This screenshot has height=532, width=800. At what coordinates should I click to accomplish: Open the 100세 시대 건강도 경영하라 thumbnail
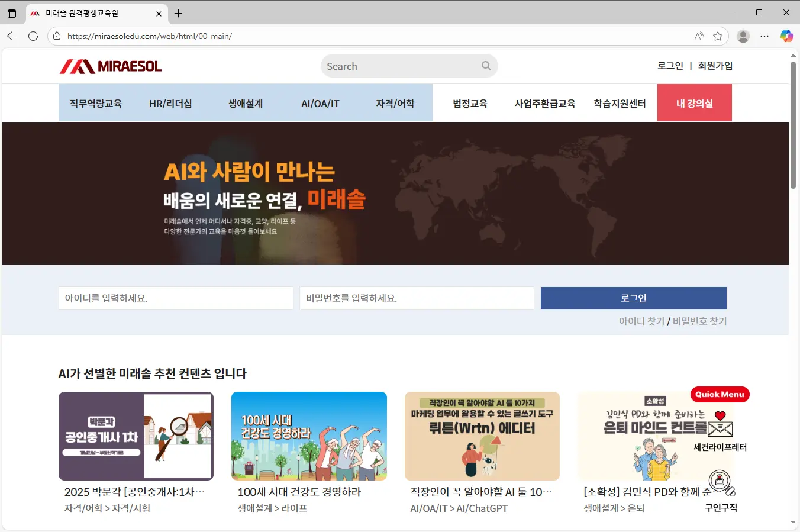309,436
